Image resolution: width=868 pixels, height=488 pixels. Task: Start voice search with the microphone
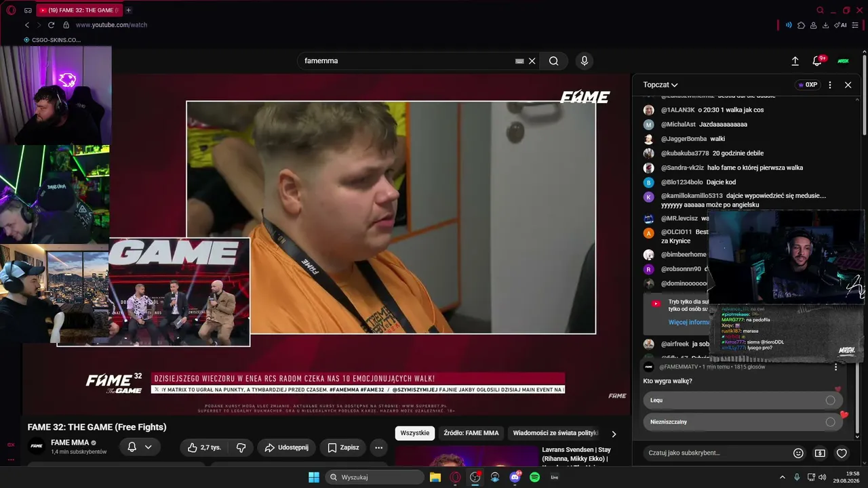[585, 61]
